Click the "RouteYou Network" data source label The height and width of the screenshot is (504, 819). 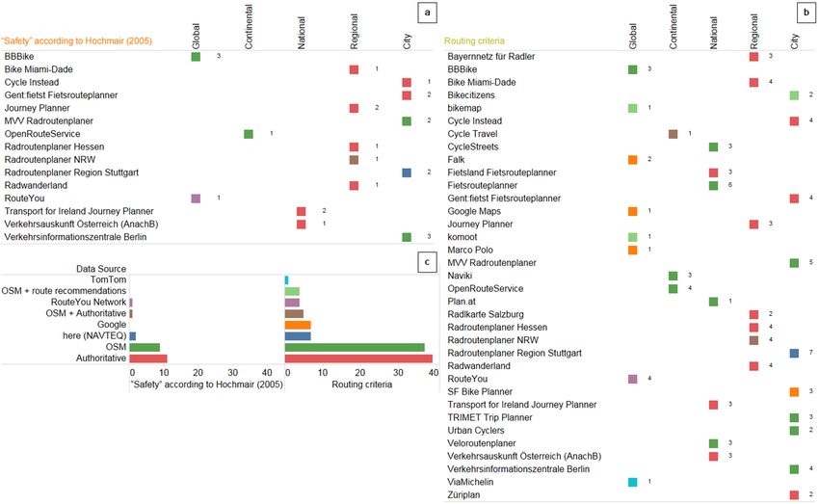tap(89, 302)
